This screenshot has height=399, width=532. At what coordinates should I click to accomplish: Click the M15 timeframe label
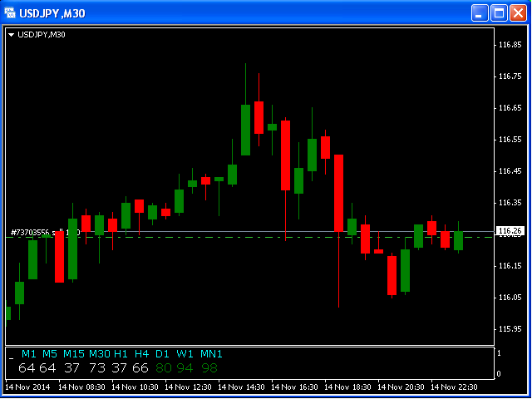point(74,354)
